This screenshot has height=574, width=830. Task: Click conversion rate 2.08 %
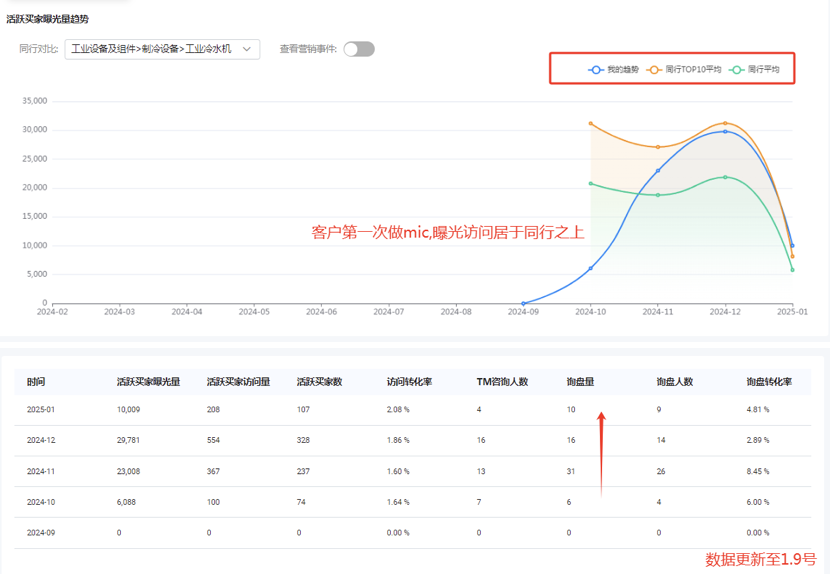(398, 409)
